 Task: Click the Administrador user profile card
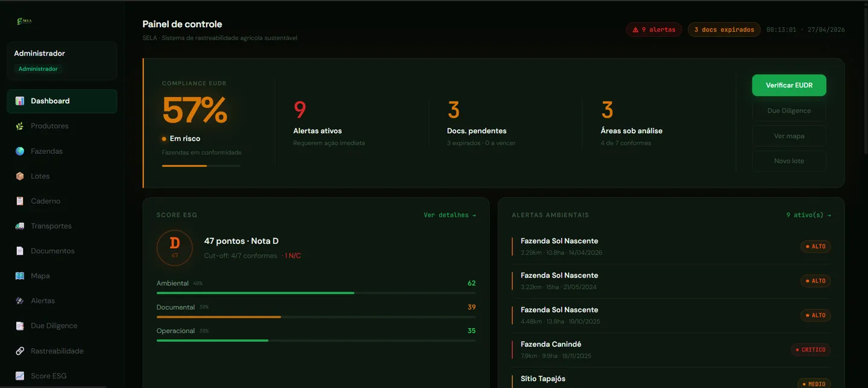click(62, 61)
